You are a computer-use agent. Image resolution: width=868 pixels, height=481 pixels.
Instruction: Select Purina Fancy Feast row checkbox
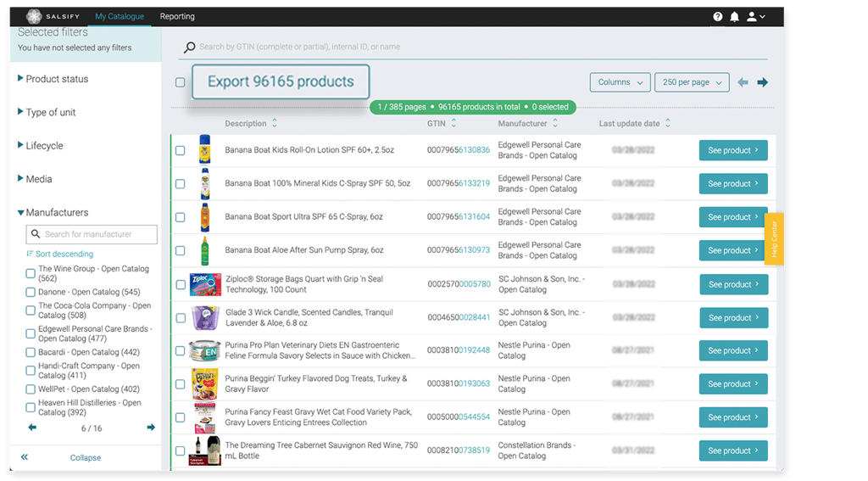click(x=180, y=417)
